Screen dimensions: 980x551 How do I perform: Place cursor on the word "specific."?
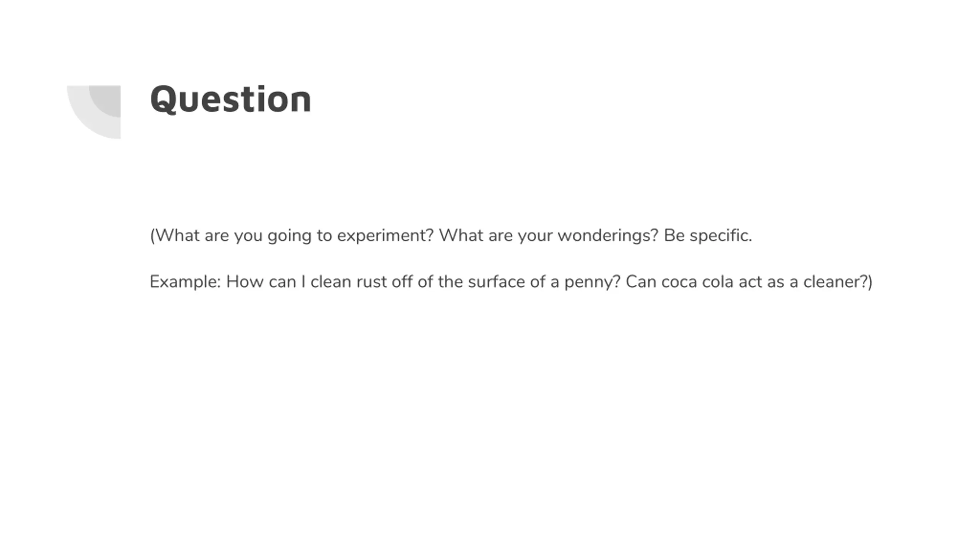pos(720,236)
